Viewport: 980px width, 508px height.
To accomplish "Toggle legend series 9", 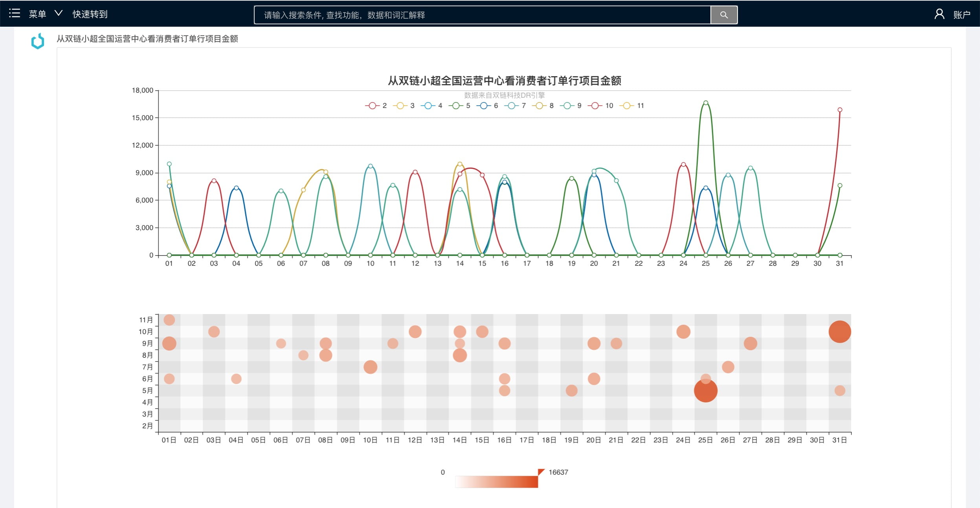I will click(x=571, y=106).
